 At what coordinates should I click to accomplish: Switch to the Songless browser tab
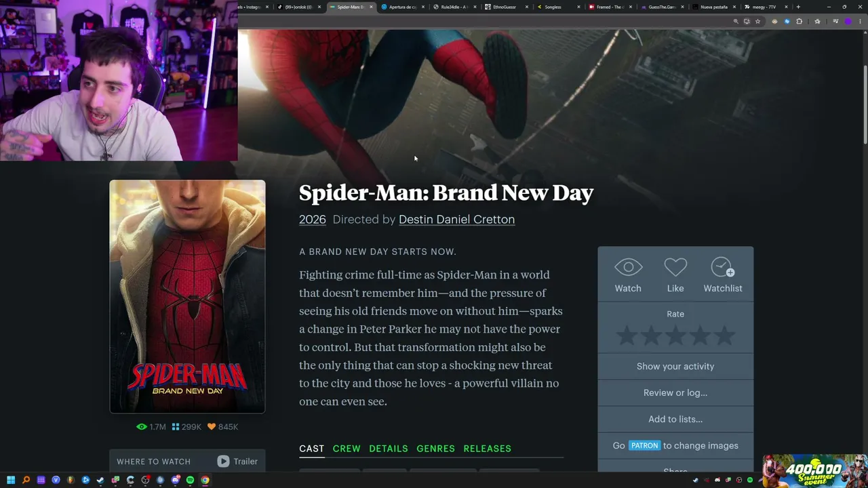click(x=557, y=7)
